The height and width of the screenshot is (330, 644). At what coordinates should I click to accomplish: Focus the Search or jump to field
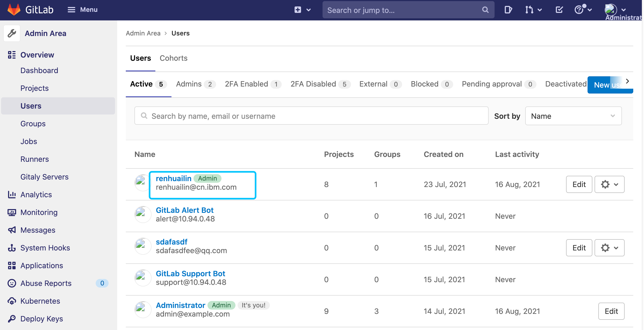tap(408, 10)
